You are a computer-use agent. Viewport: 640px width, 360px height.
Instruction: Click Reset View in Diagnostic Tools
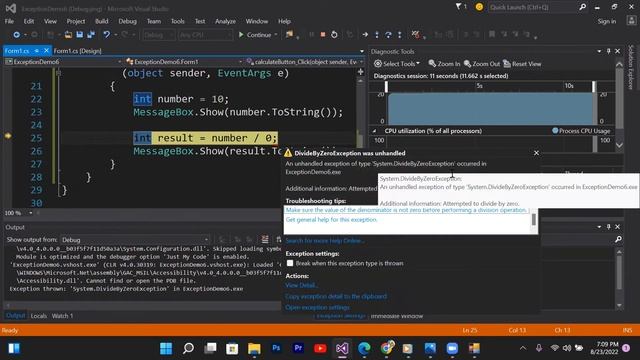coord(522,64)
